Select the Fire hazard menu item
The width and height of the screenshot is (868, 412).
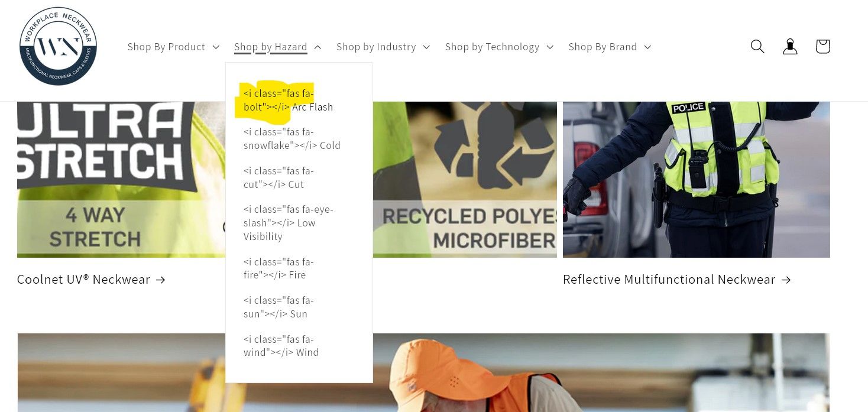coord(278,268)
